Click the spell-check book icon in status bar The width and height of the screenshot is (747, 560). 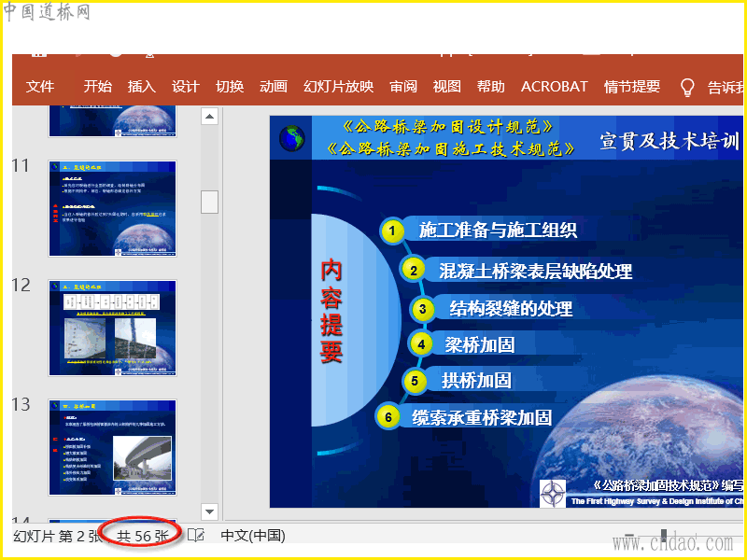pyautogui.click(x=196, y=535)
